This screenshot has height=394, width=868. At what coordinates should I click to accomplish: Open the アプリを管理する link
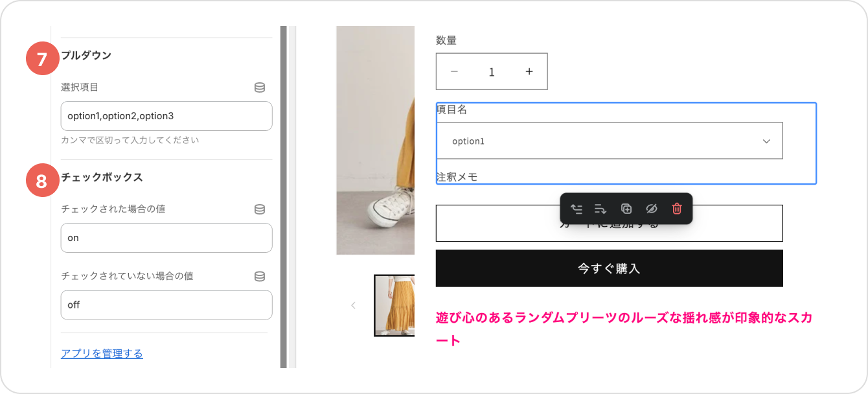tap(102, 354)
